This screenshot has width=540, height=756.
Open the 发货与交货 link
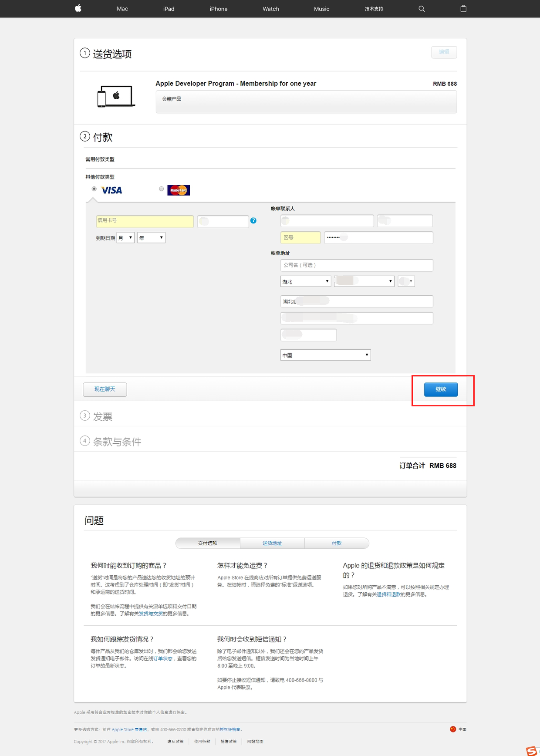click(x=151, y=614)
